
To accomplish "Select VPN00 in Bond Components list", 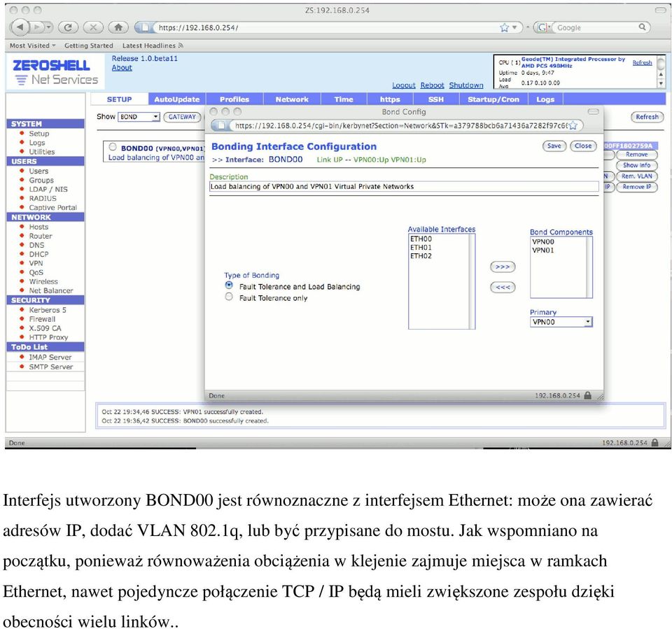I will coord(543,241).
